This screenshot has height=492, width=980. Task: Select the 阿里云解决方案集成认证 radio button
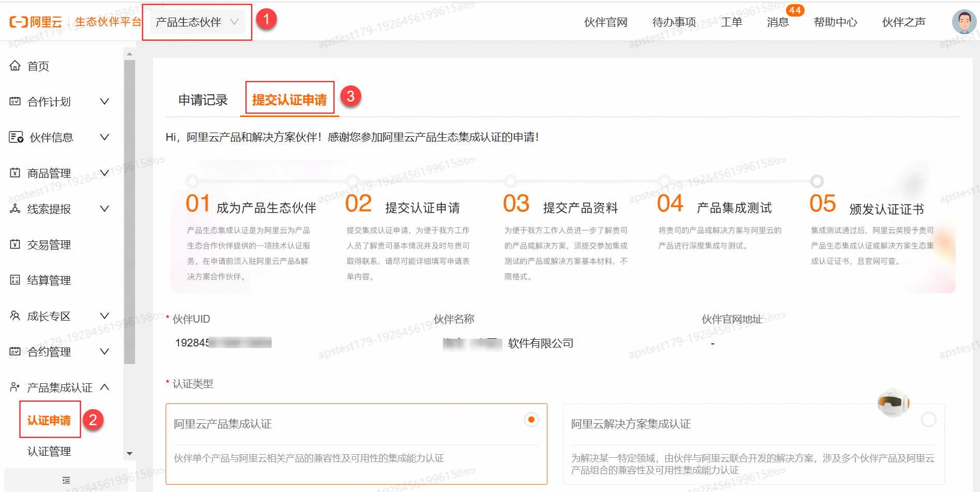[929, 419]
